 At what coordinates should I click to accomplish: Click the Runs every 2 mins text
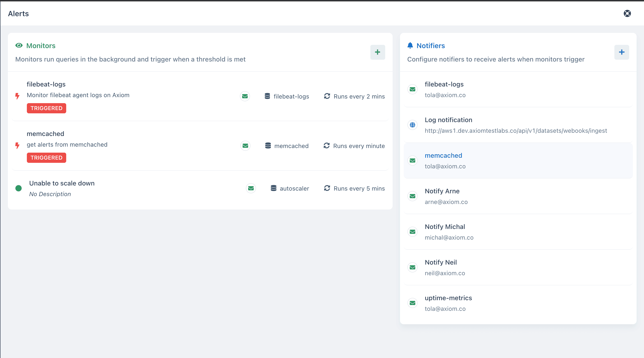[x=359, y=96]
